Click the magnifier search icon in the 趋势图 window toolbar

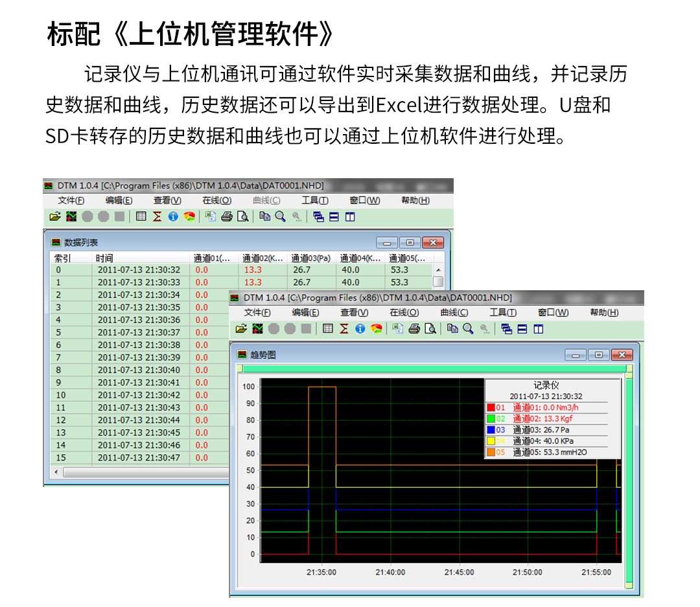468,329
